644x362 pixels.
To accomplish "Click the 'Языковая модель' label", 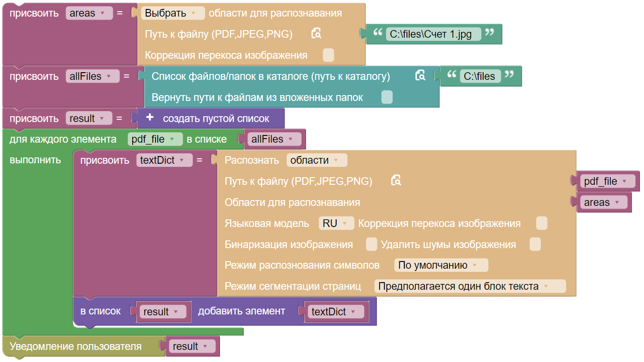I will pos(267,223).
